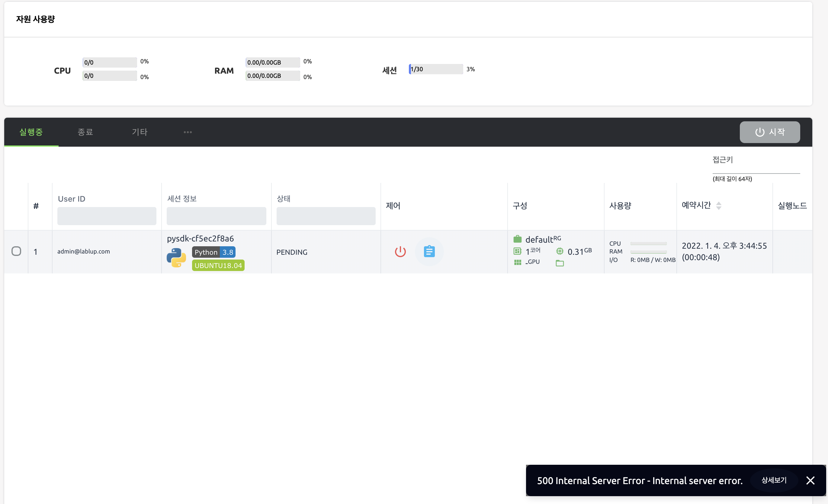Terminate the pysdk session with red power icon
828x504 pixels.
(x=400, y=251)
